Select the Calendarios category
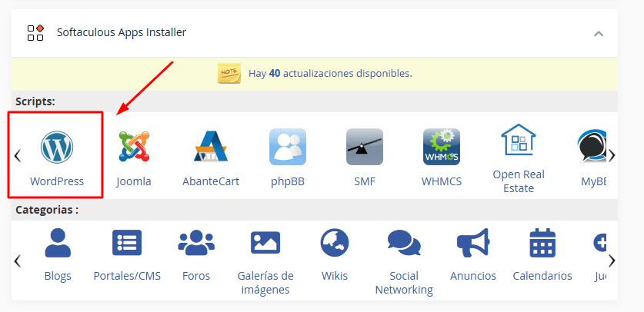 [x=542, y=254]
